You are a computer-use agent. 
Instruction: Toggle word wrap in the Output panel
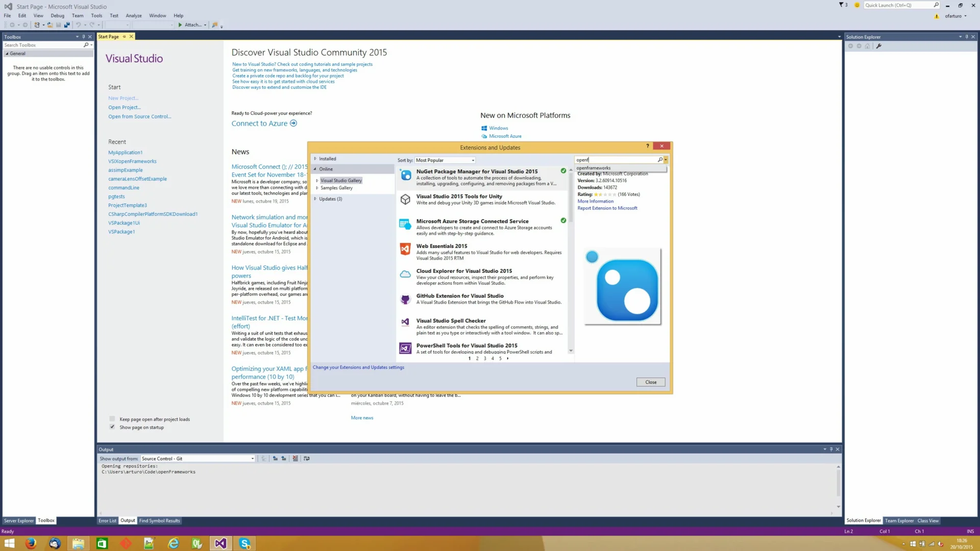[307, 458]
